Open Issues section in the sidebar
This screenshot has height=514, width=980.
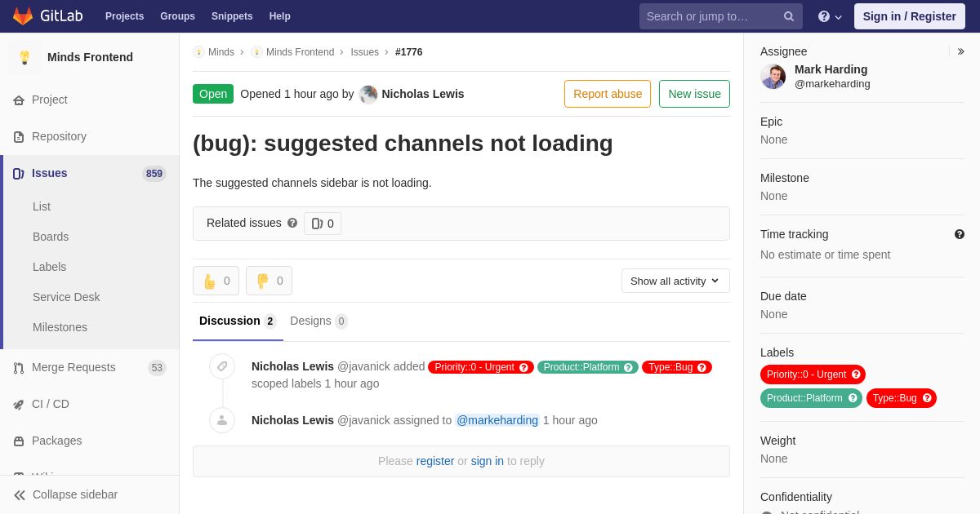click(x=90, y=173)
